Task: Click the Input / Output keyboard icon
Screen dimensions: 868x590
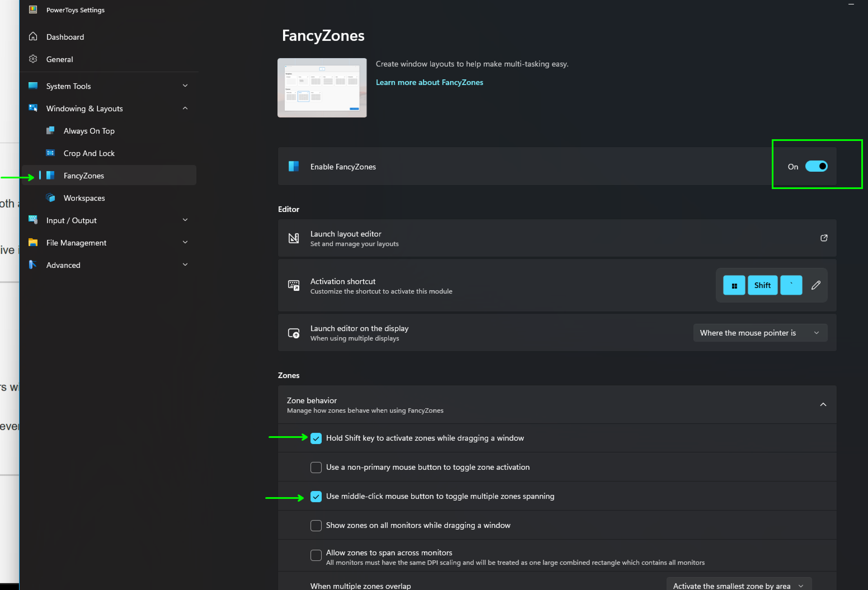Action: 33,220
